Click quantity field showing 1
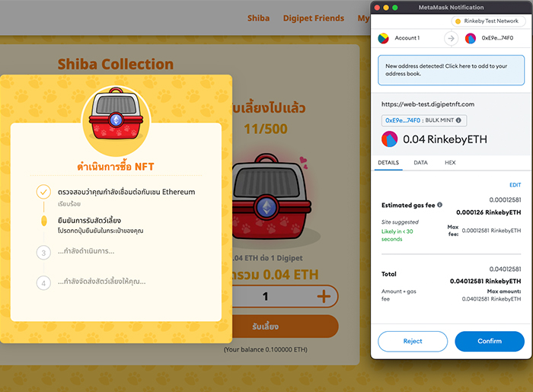The height and width of the screenshot is (392, 533). pyautogui.click(x=266, y=296)
